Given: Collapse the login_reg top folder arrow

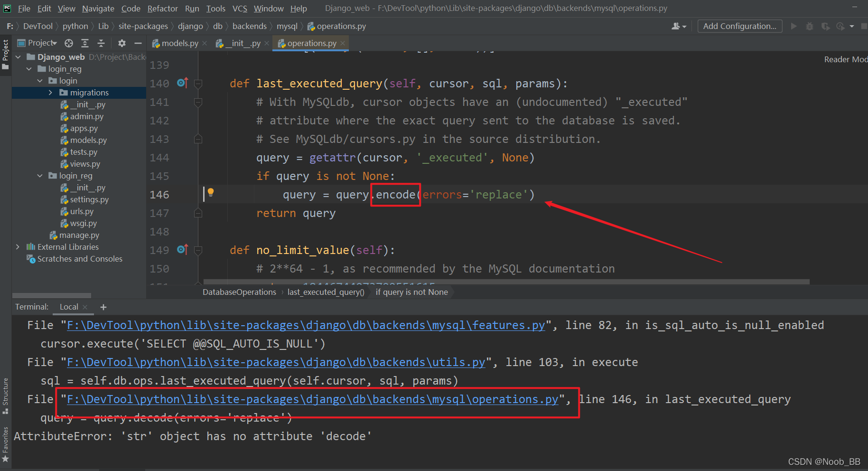Looking at the screenshot, I should [x=29, y=69].
